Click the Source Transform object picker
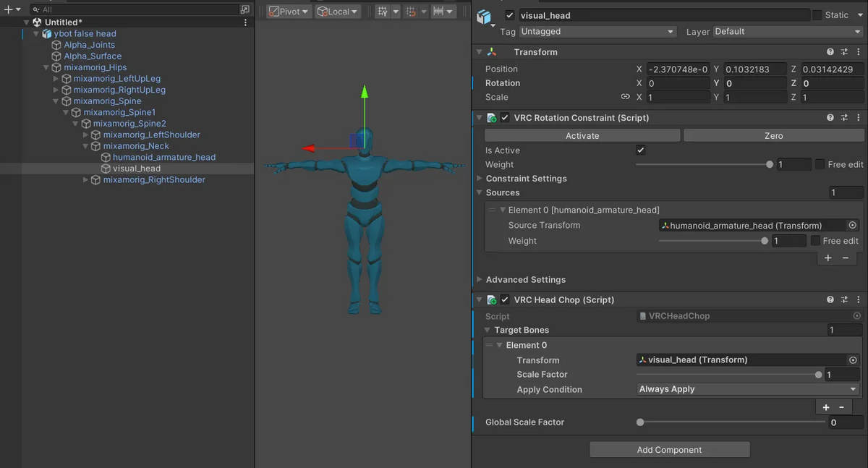The height and width of the screenshot is (468, 868). (x=852, y=225)
